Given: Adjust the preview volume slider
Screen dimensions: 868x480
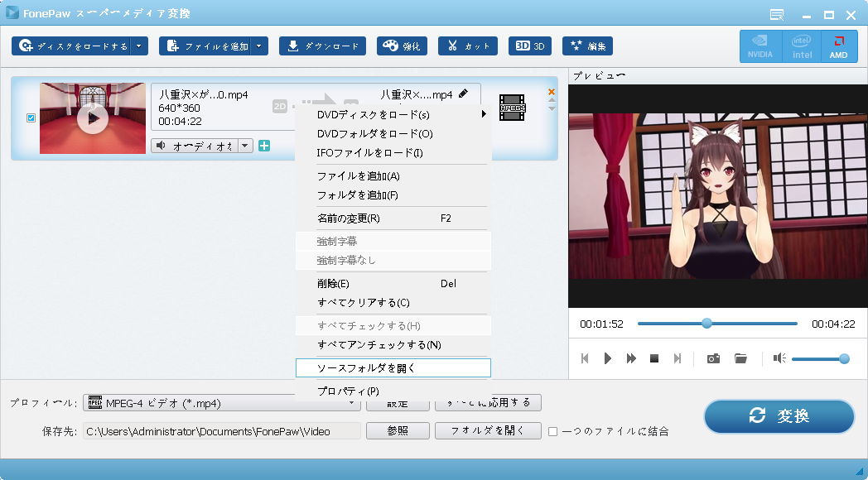Looking at the screenshot, I should pos(821,359).
